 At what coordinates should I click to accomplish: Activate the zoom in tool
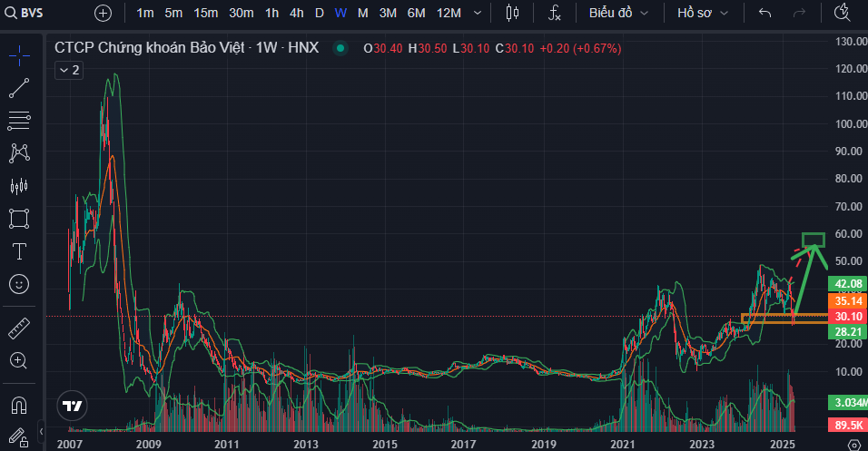[x=19, y=361]
